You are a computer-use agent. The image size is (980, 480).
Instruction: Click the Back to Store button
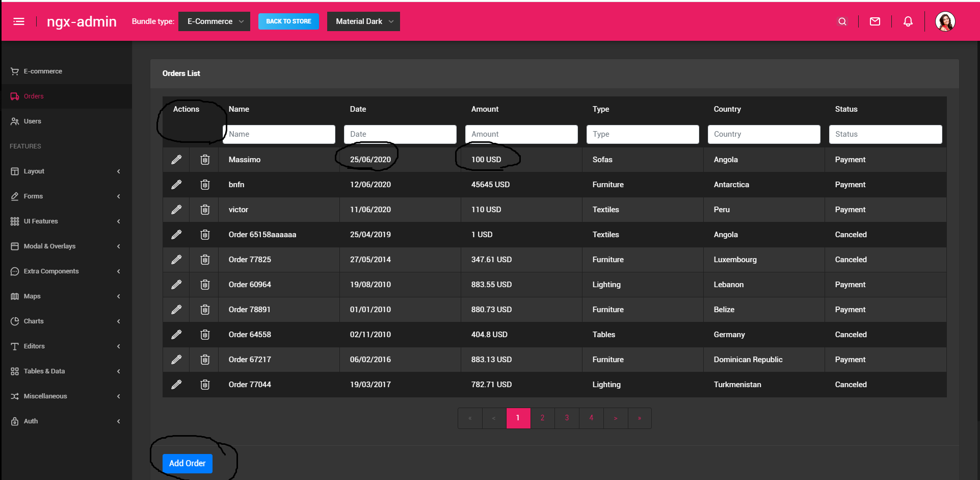(x=288, y=21)
